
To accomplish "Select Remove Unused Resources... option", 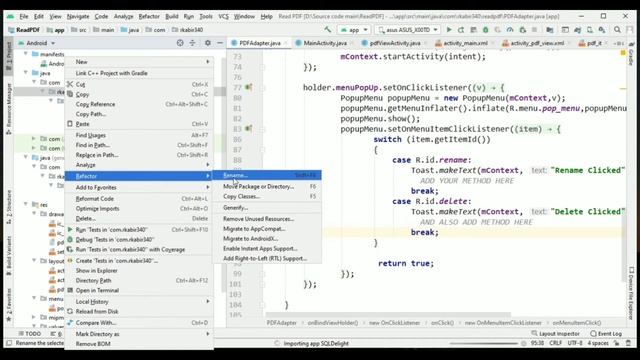I will (267, 219).
